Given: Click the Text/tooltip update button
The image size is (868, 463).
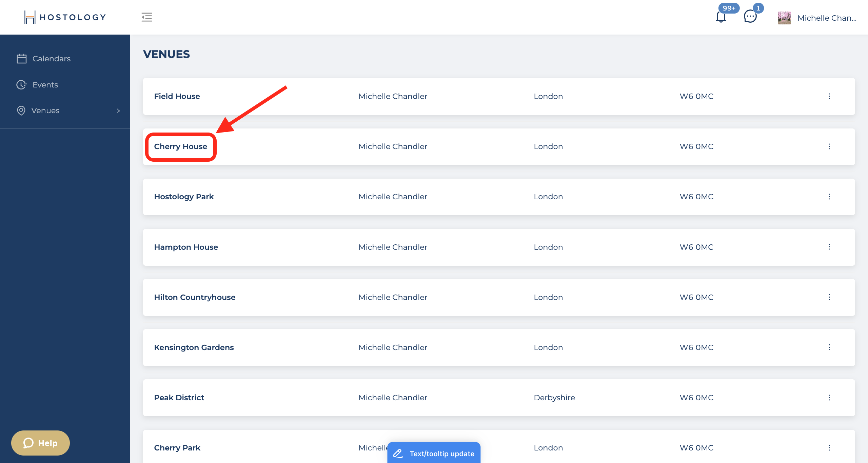Looking at the screenshot, I should pos(434,453).
